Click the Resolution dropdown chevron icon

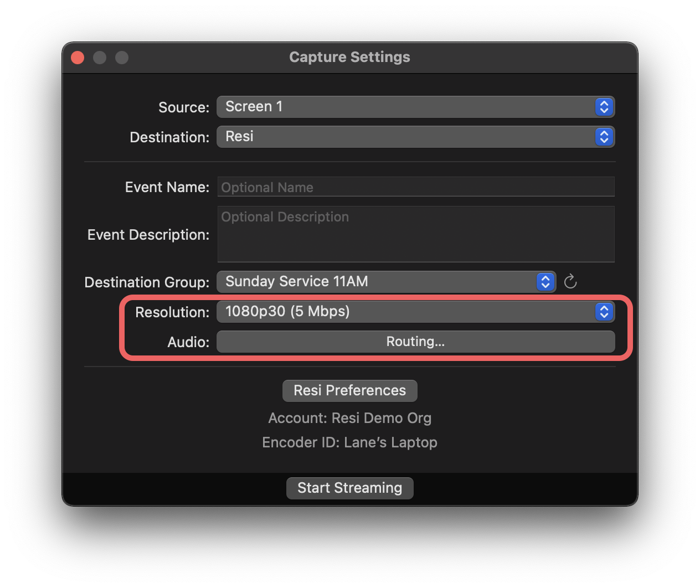click(x=604, y=311)
